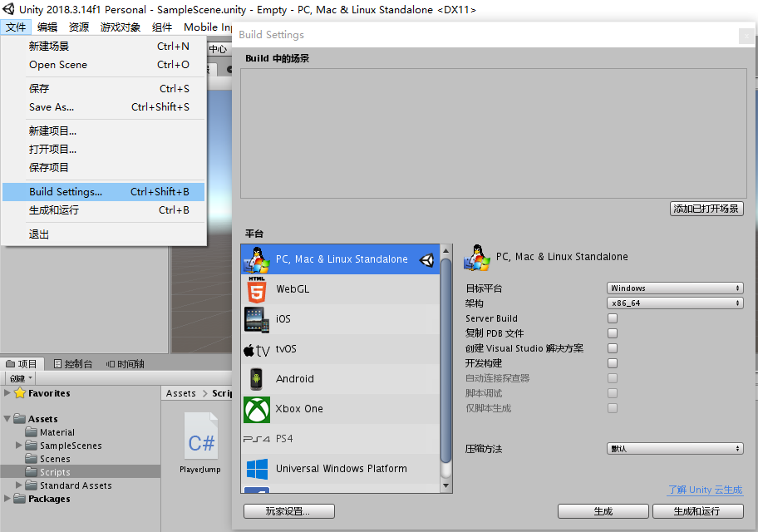This screenshot has width=758, height=532.
Task: Choose Build Settings... menu entry
Action: click(103, 192)
